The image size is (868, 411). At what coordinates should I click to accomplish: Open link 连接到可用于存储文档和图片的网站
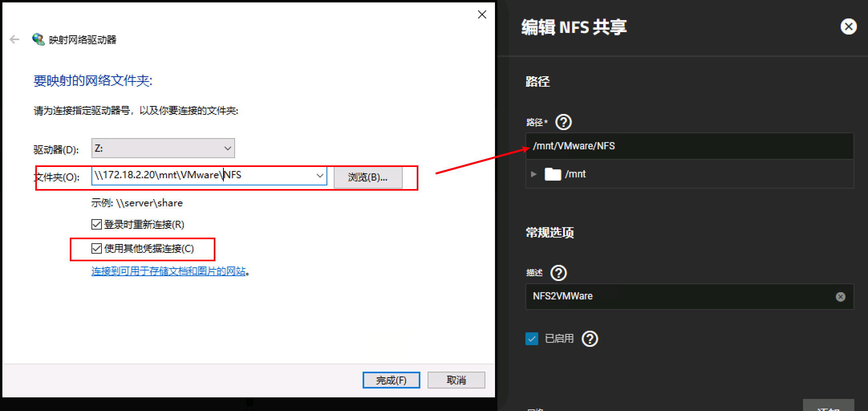pyautogui.click(x=168, y=271)
